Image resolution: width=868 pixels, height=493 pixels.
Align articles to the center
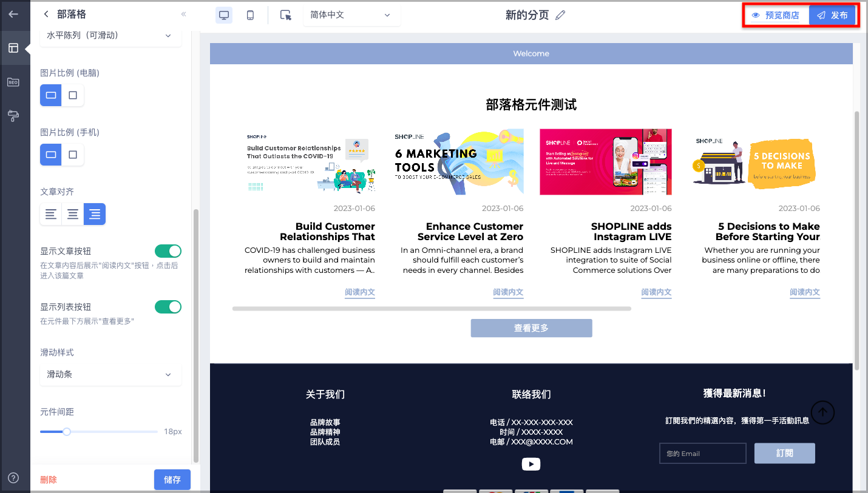pos(73,214)
